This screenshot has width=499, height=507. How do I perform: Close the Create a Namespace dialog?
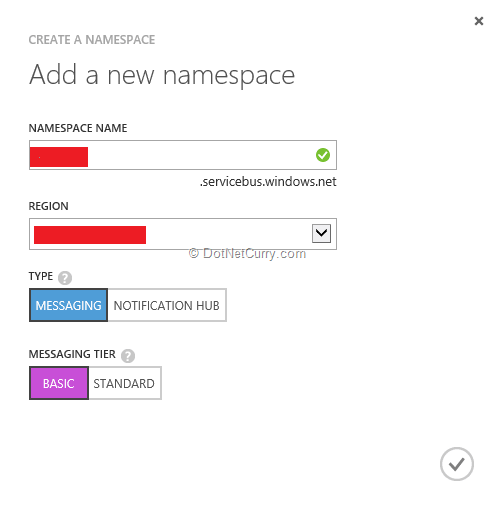[479, 21]
